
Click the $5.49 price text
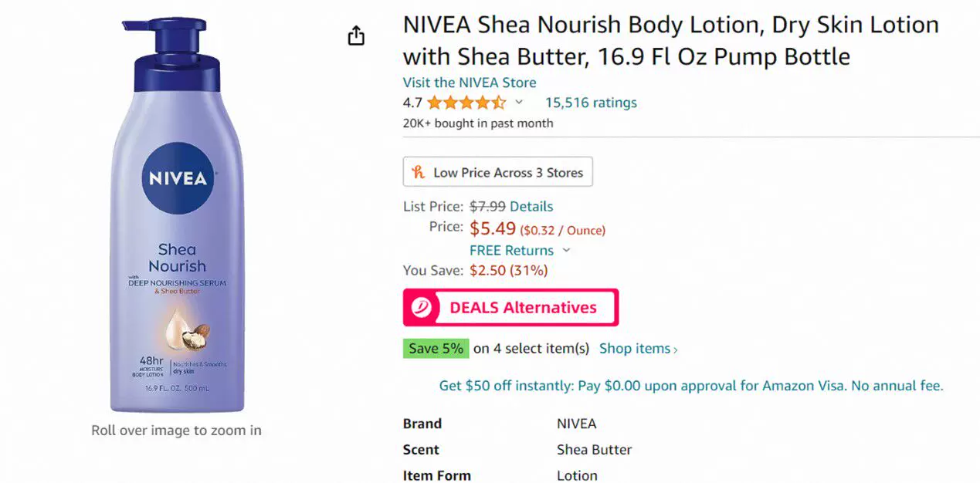pos(493,228)
